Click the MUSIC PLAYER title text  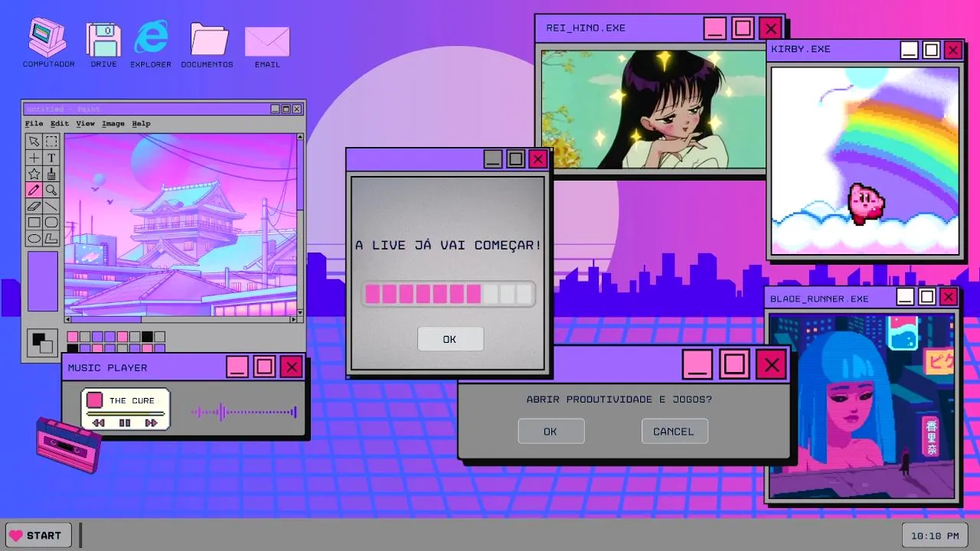(x=107, y=368)
